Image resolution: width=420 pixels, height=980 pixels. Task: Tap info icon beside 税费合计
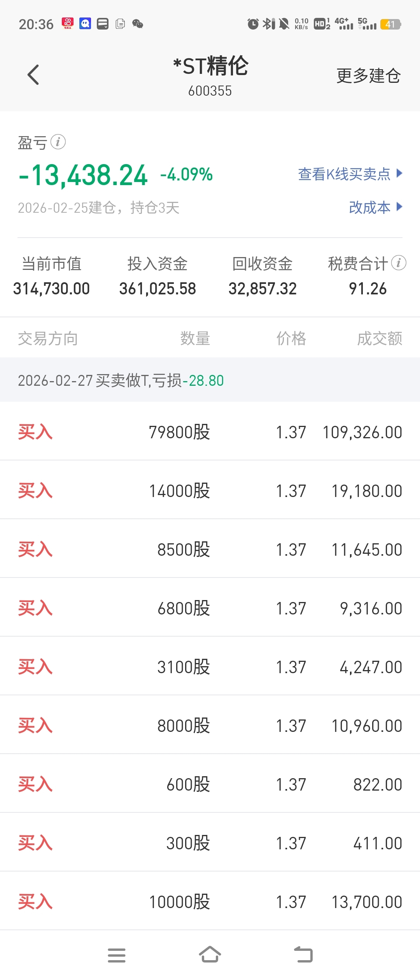point(399,263)
